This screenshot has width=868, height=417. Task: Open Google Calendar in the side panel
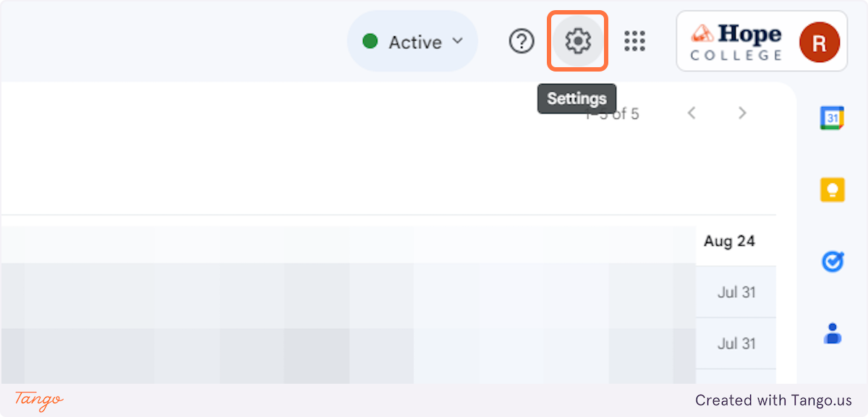(x=832, y=118)
